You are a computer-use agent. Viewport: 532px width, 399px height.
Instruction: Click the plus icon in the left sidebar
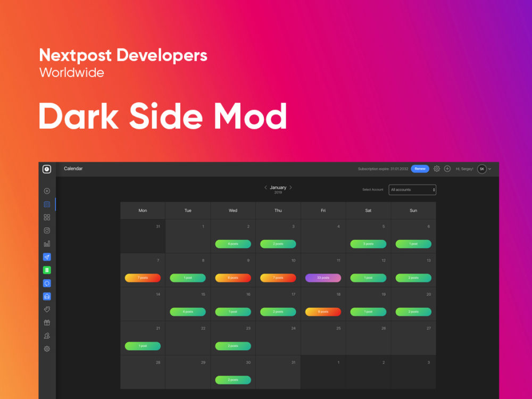click(47, 191)
